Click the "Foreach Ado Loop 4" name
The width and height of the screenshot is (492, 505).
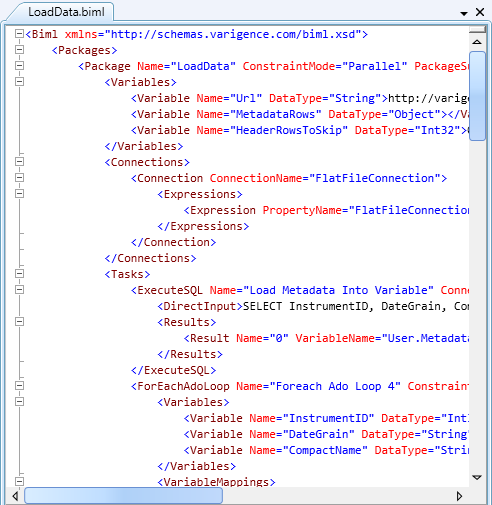point(335,386)
